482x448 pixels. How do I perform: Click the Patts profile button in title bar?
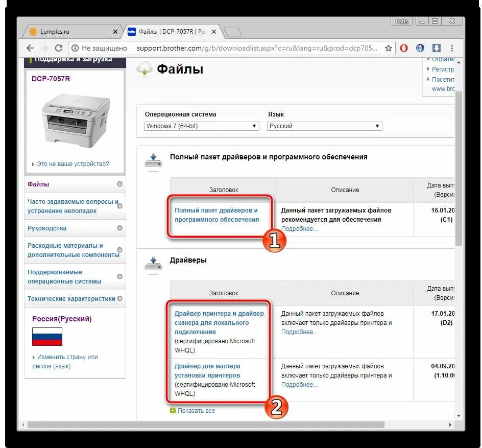[x=401, y=21]
